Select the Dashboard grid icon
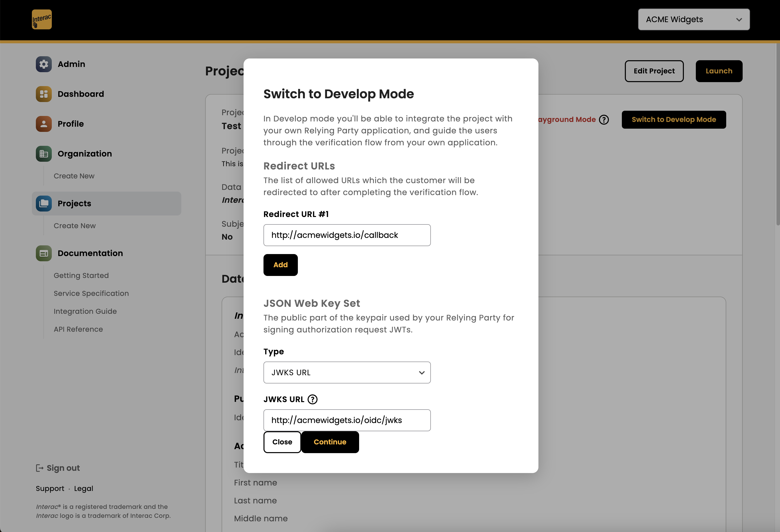The image size is (780, 532). point(43,94)
